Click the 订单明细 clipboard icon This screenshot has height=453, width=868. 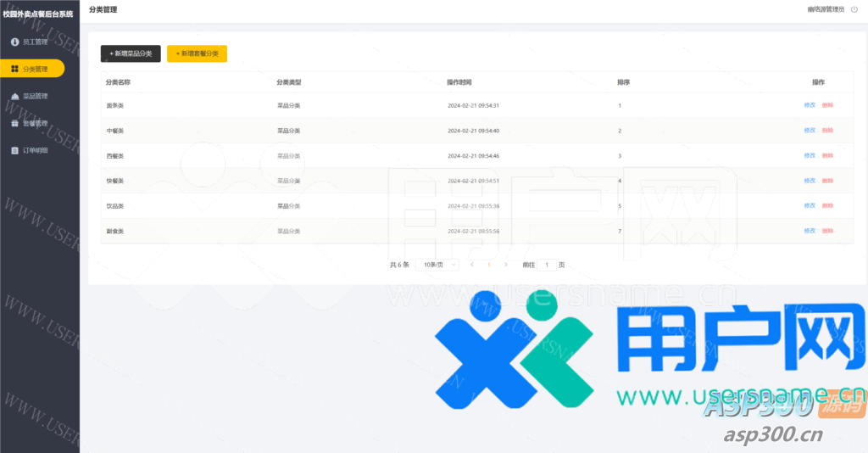tap(14, 150)
